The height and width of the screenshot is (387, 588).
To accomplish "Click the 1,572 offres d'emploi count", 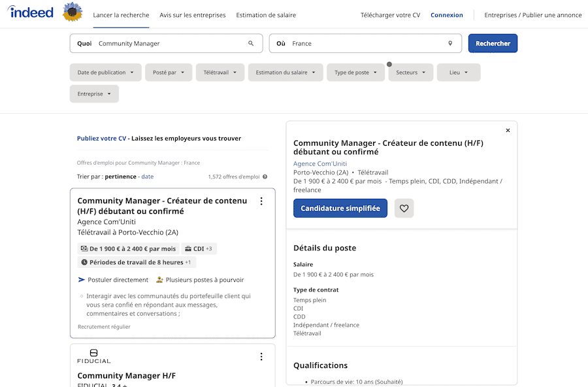I will coord(234,177).
